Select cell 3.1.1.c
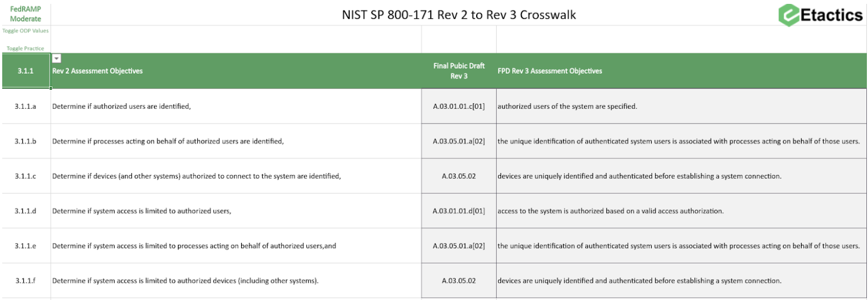Viewport: 868px width, 300px height. tap(25, 176)
